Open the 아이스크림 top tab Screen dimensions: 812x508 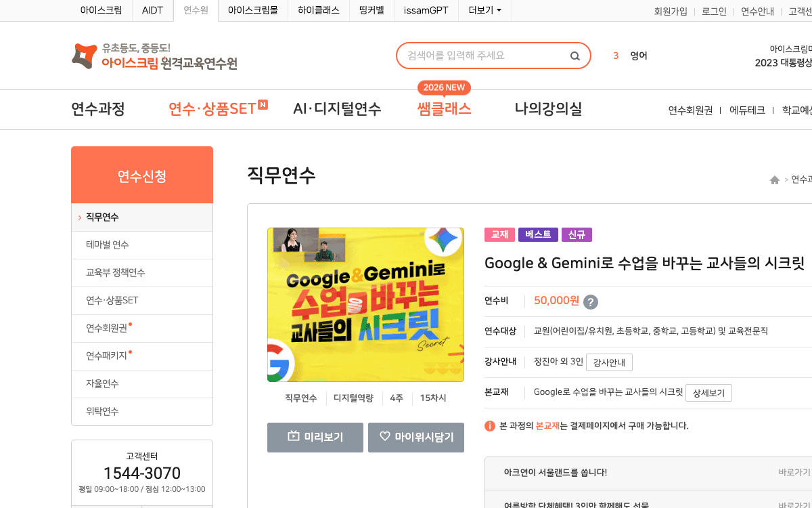click(x=101, y=10)
